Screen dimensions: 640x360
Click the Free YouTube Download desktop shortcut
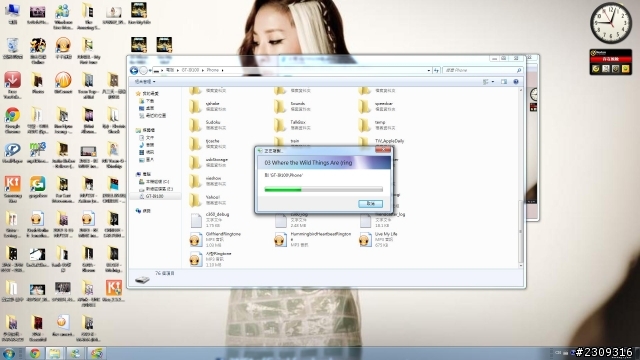tap(12, 85)
